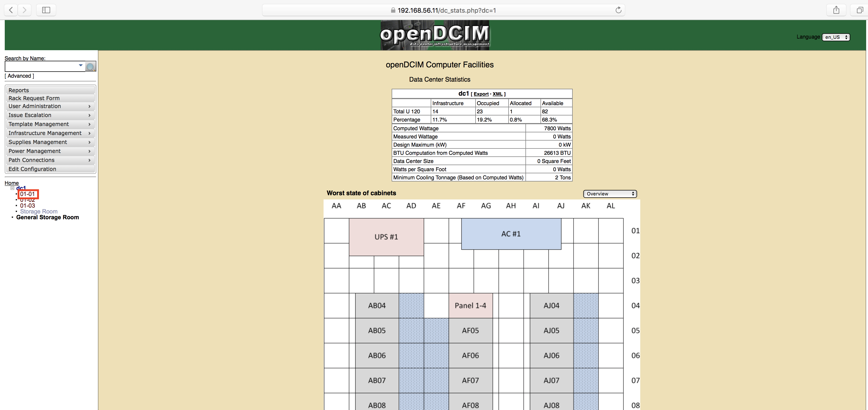Expand Infrastructure Management submenu arrow
Image resolution: width=868 pixels, height=410 pixels.
click(89, 133)
